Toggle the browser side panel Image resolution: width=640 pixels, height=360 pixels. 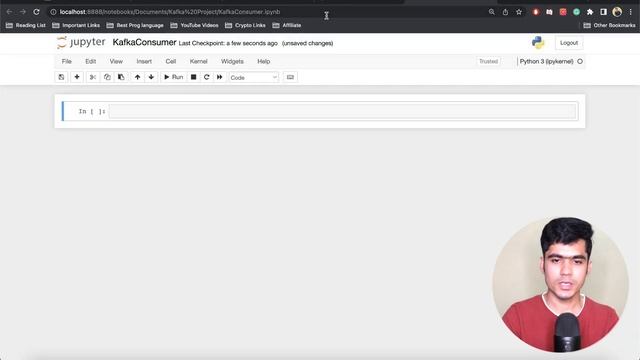pyautogui.click(x=603, y=12)
